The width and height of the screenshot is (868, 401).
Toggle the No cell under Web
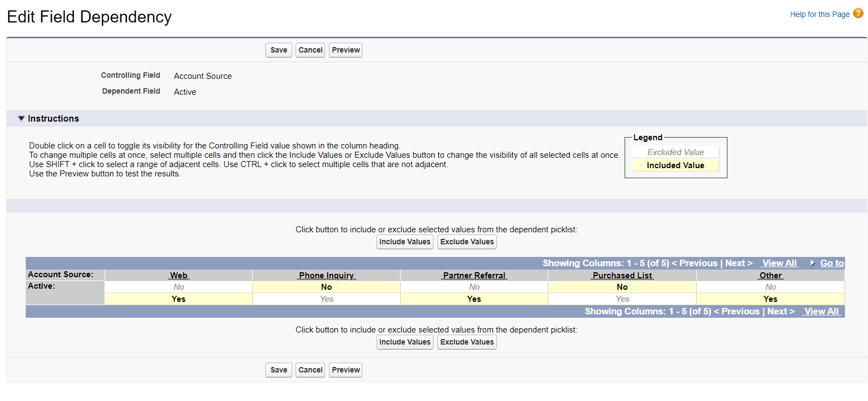[178, 287]
